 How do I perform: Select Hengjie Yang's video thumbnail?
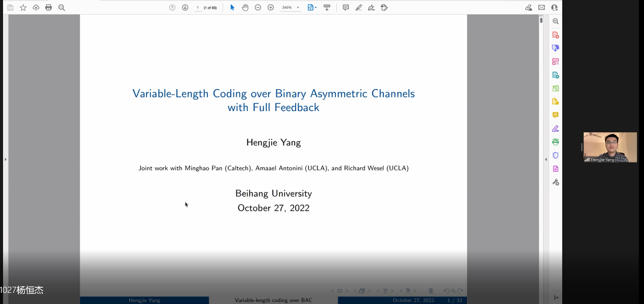(610, 147)
